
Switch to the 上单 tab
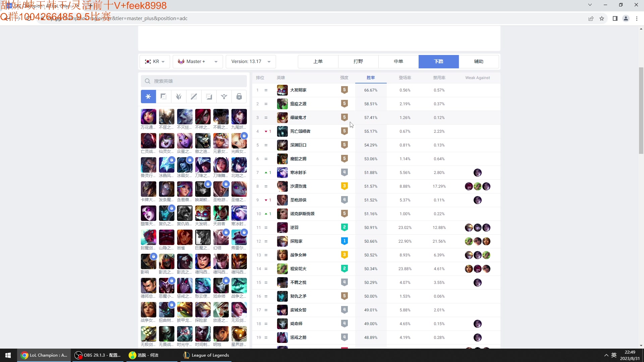pos(318,62)
